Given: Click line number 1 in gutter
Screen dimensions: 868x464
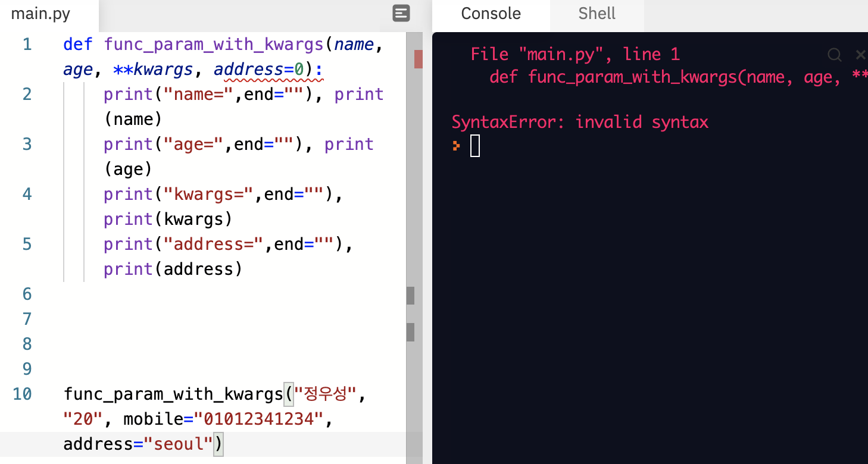Looking at the screenshot, I should [27, 45].
